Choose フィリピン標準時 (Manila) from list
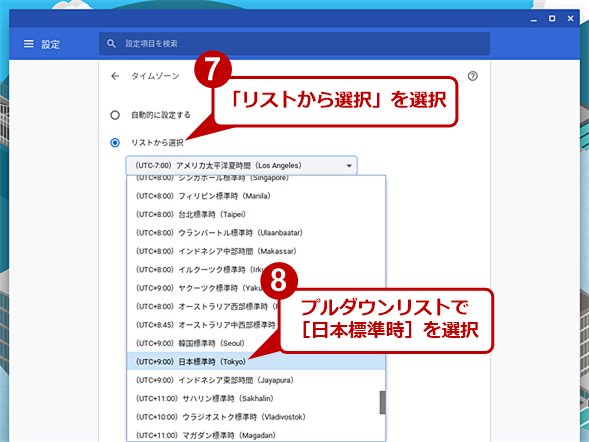Image resolution: width=589 pixels, height=442 pixels. point(256,196)
